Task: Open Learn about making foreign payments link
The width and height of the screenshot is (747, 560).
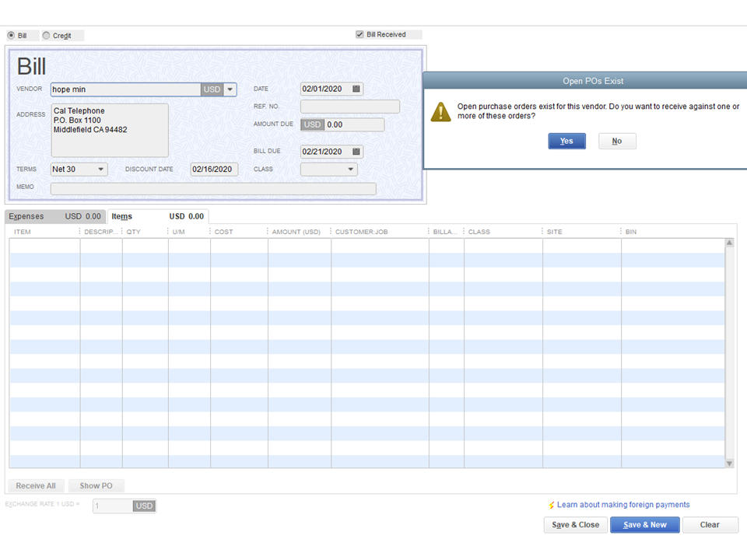Action: click(623, 505)
